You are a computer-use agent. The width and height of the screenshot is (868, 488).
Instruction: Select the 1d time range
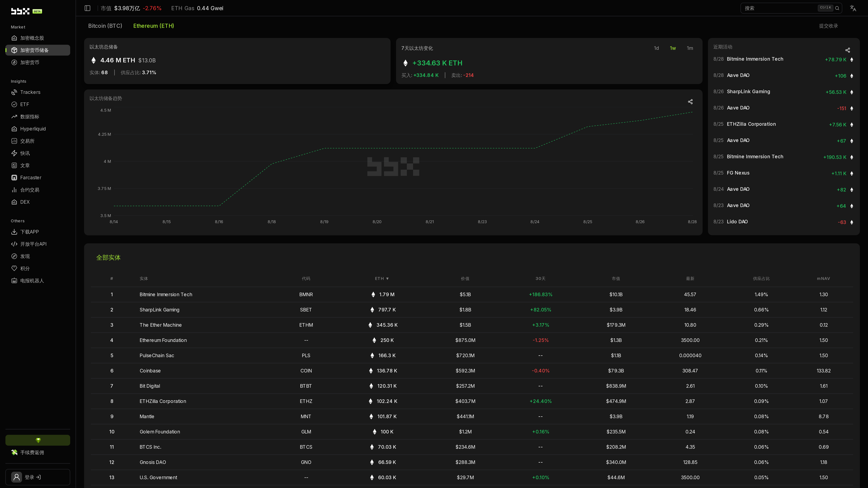click(x=656, y=48)
